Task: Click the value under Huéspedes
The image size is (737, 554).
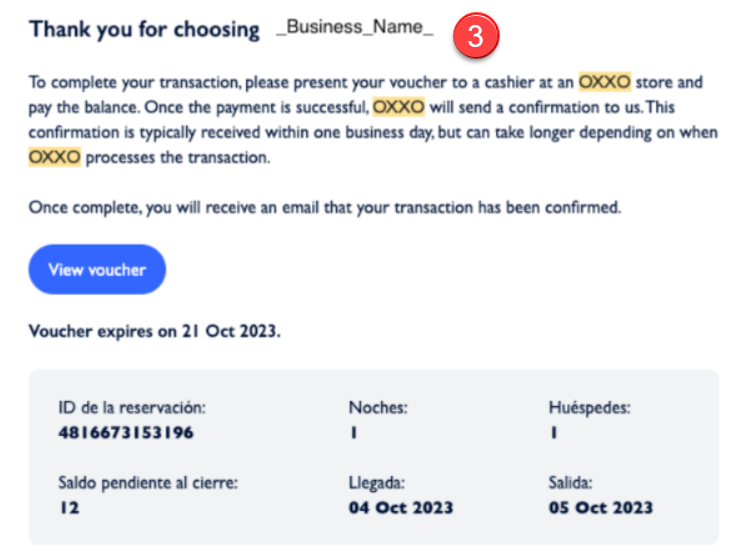Action: coord(553,433)
